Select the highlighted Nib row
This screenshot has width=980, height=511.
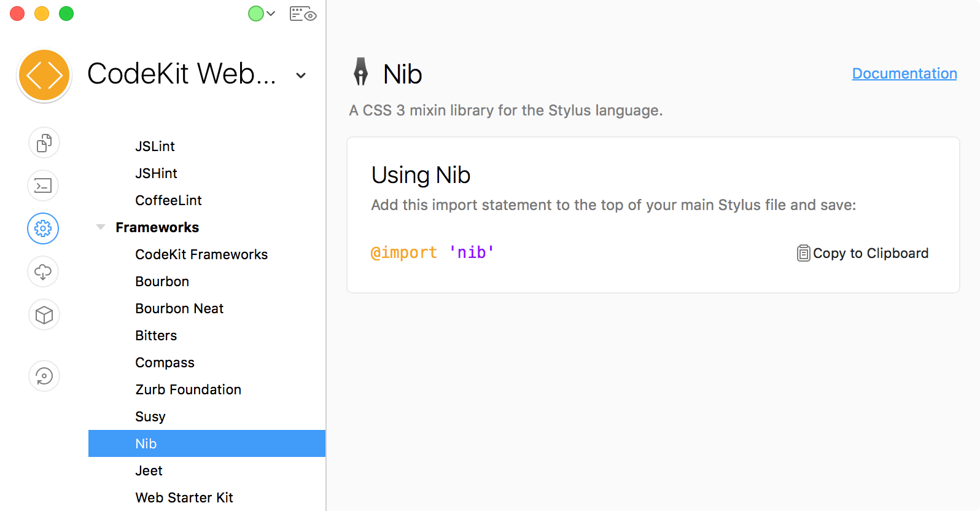point(207,443)
